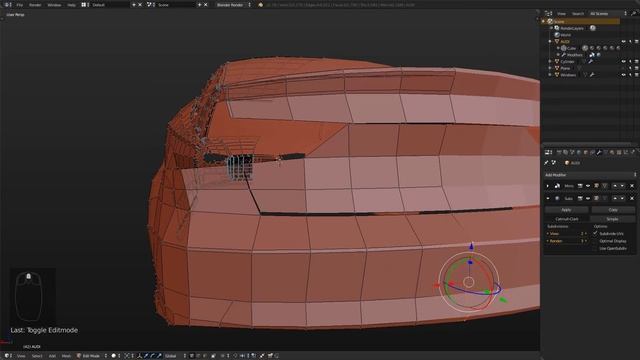This screenshot has height=360, width=640.
Task: Select the translate manipulator arrow icon
Action: pos(146,356)
